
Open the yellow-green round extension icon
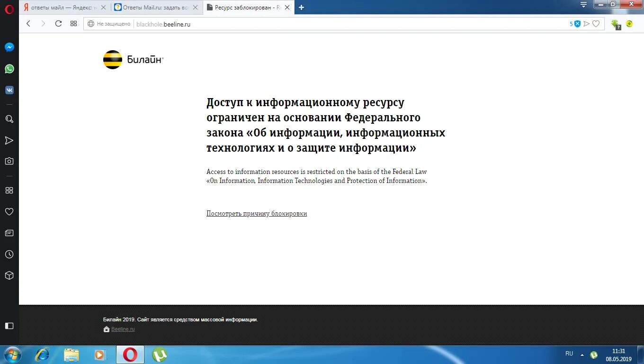[x=629, y=24]
